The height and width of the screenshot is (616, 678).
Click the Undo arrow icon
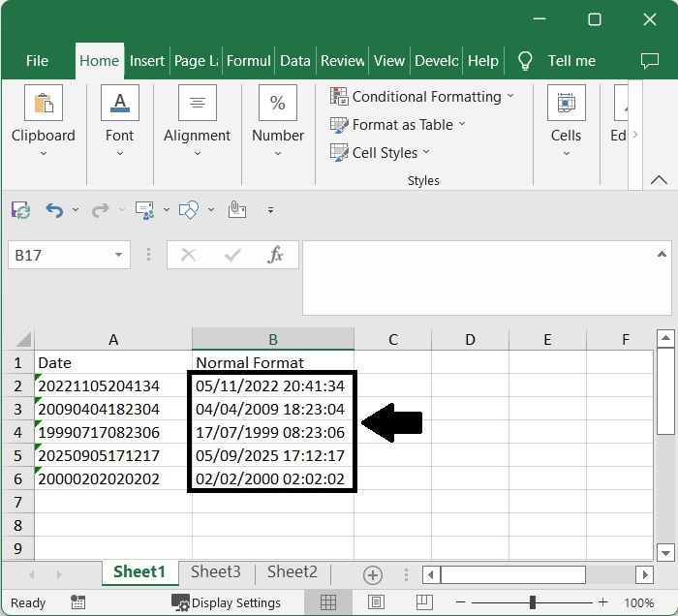pyautogui.click(x=54, y=209)
